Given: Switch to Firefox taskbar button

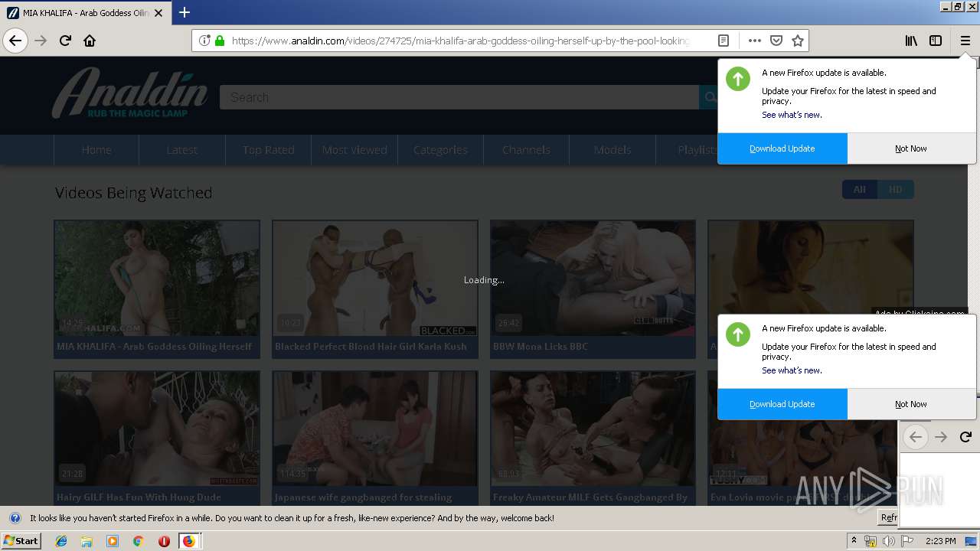Looking at the screenshot, I should [x=189, y=541].
